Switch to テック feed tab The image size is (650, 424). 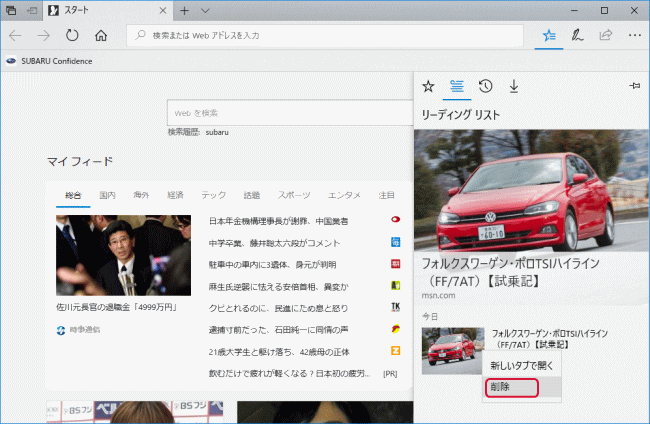tap(213, 195)
